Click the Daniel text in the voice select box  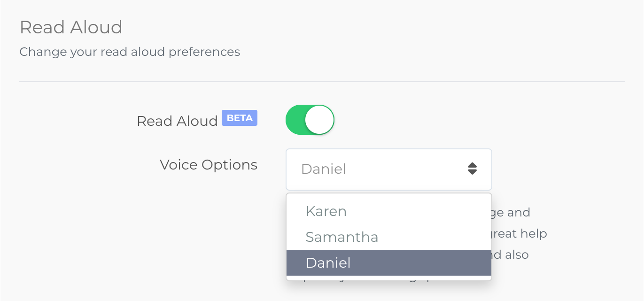323,169
